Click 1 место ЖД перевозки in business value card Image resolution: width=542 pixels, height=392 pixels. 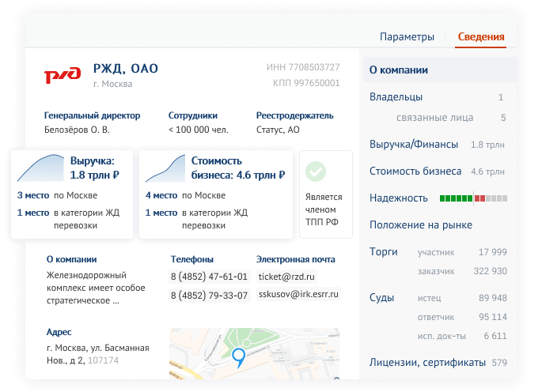click(197, 219)
